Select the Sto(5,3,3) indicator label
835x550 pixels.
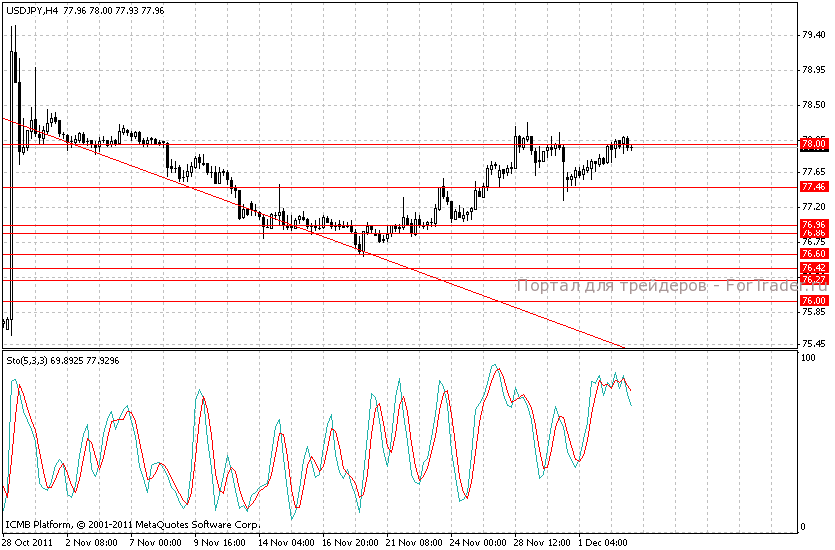33,359
